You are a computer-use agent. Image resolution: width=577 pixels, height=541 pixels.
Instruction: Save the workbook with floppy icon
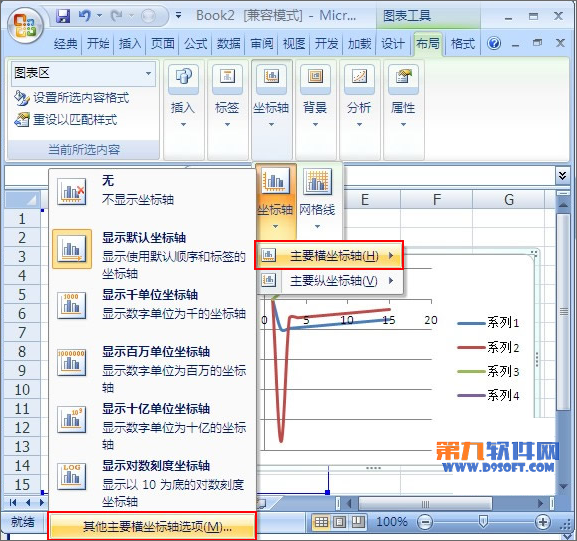pyautogui.click(x=63, y=15)
